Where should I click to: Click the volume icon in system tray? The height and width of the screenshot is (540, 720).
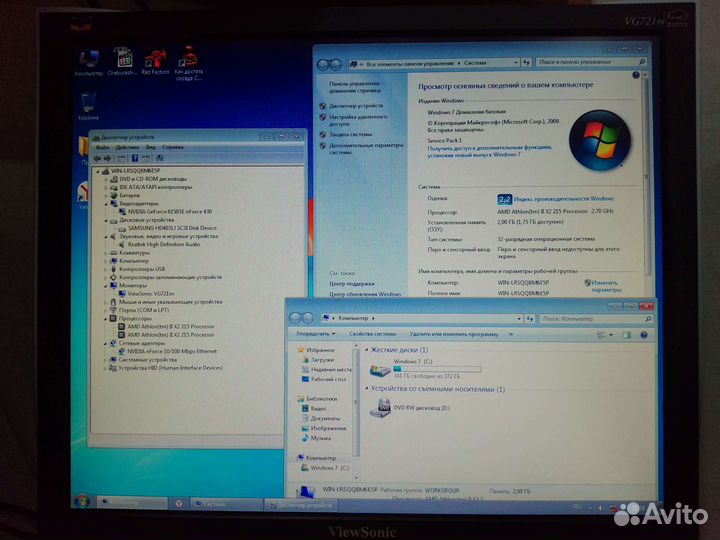click(601, 508)
